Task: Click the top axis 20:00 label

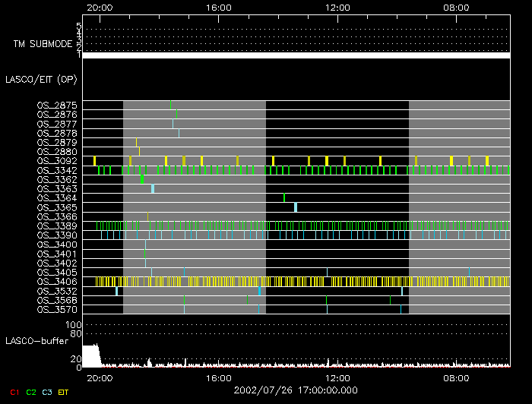Action: pyautogui.click(x=100, y=8)
